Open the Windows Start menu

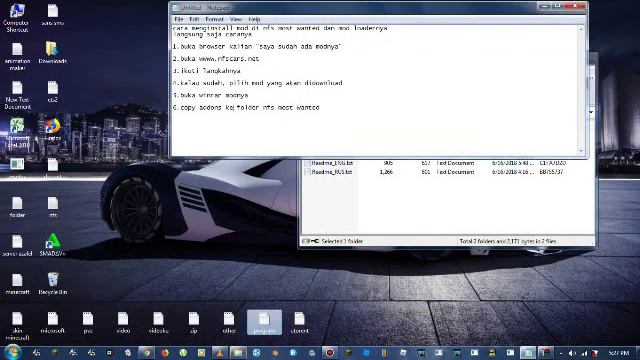[x=12, y=352]
